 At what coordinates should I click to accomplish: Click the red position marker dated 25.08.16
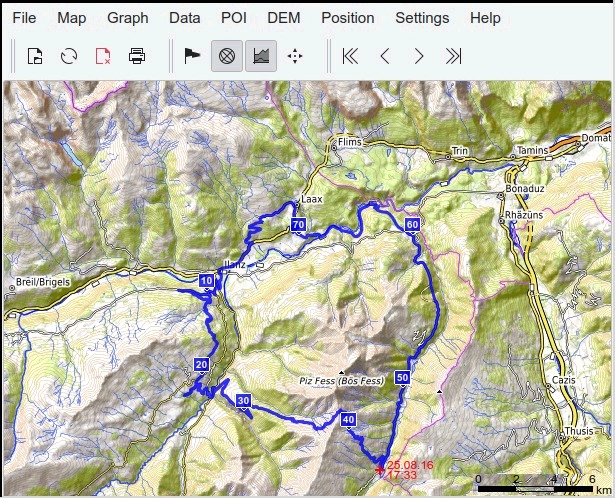point(379,469)
